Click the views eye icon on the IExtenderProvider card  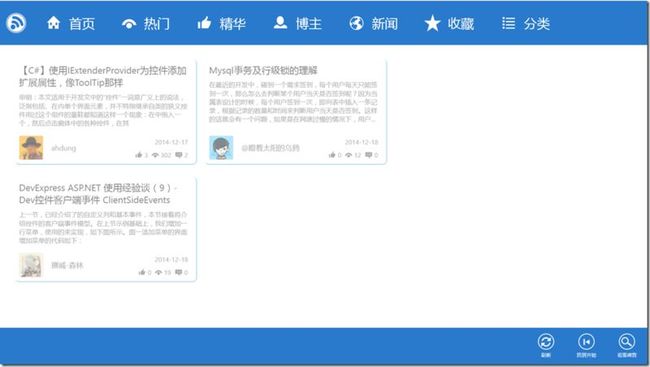coord(155,155)
